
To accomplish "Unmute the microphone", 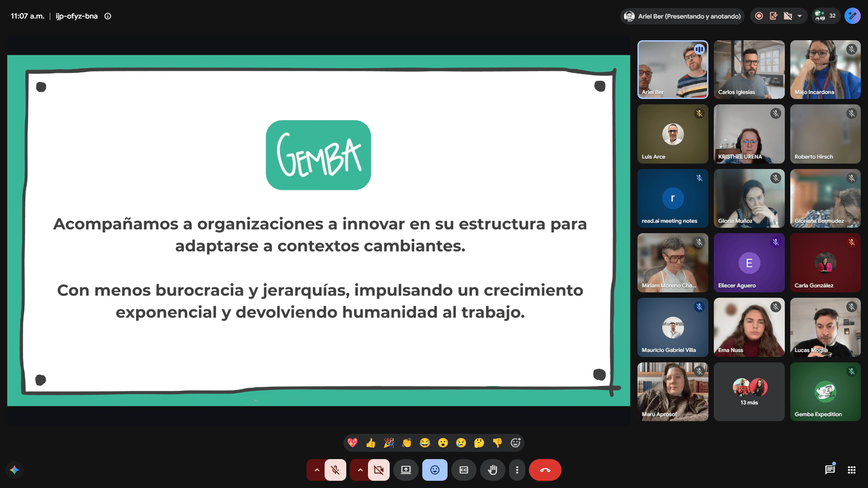I will pyautogui.click(x=335, y=470).
